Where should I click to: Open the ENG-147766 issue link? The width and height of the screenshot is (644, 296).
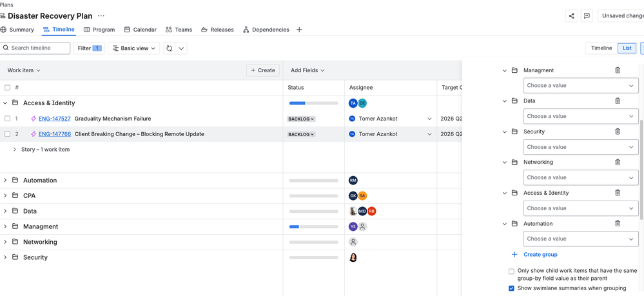click(54, 134)
